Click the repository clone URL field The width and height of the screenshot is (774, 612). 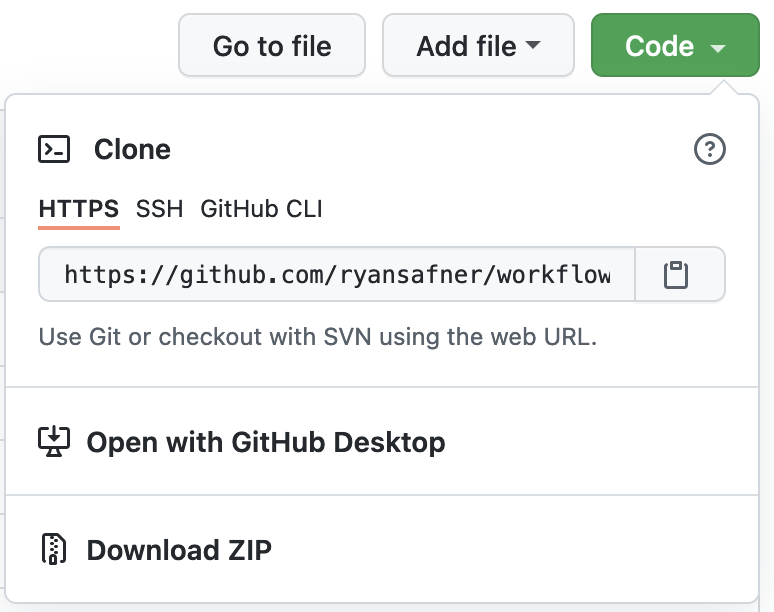coord(337,274)
